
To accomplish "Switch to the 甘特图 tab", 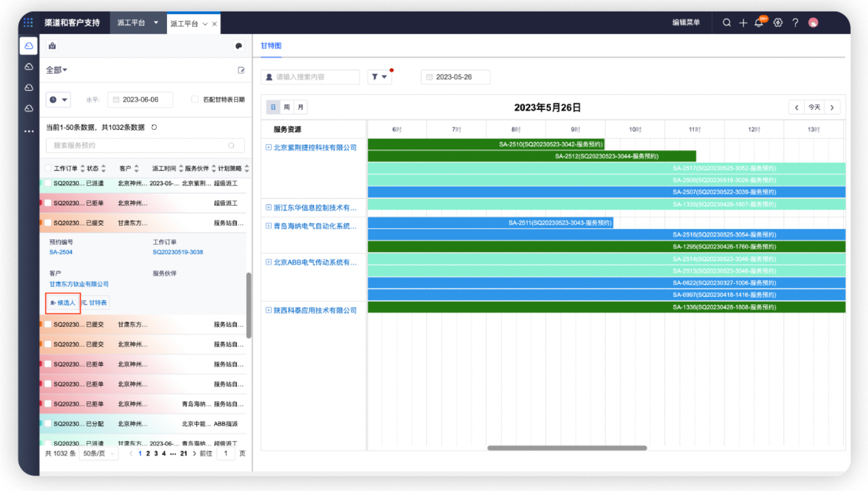I will (x=271, y=46).
